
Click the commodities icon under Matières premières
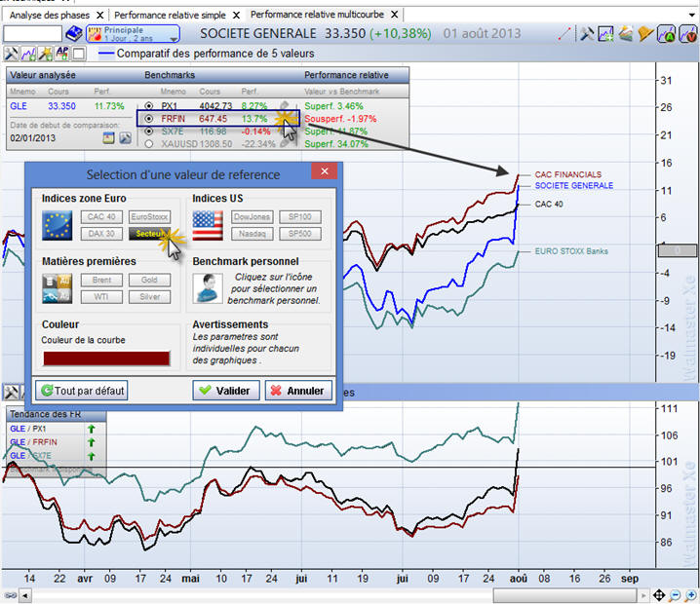[x=57, y=288]
